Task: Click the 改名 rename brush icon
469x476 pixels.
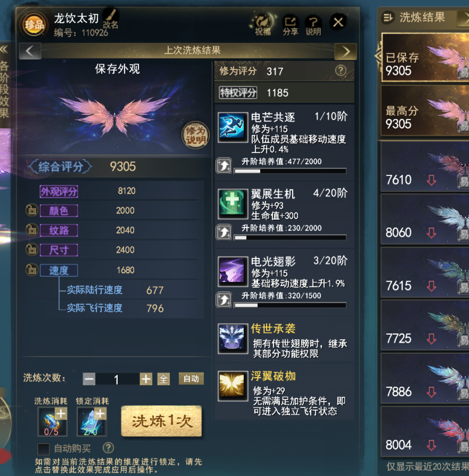Action: (110, 19)
